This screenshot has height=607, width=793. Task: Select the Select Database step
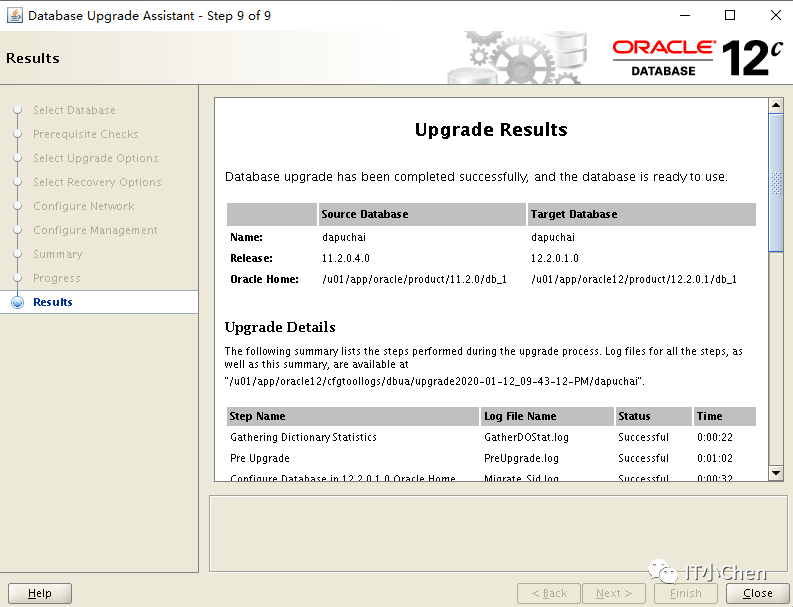tap(74, 110)
